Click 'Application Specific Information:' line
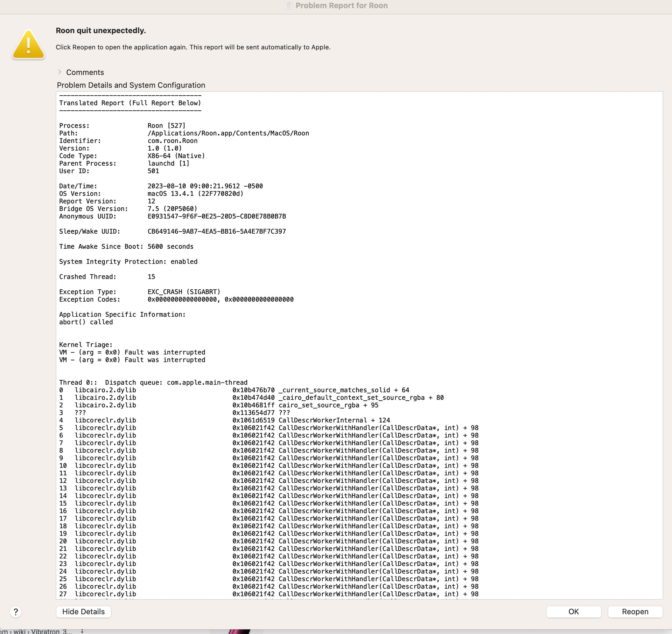 [122, 314]
